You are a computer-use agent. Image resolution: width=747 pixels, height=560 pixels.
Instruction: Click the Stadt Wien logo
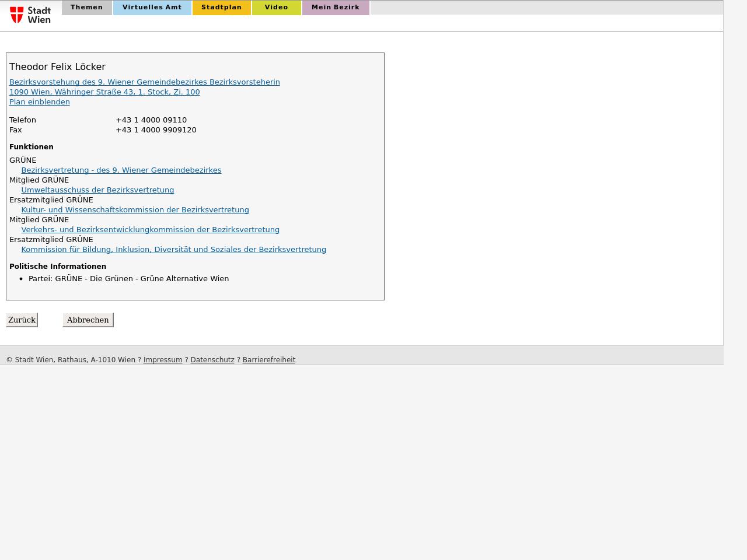pos(30,15)
